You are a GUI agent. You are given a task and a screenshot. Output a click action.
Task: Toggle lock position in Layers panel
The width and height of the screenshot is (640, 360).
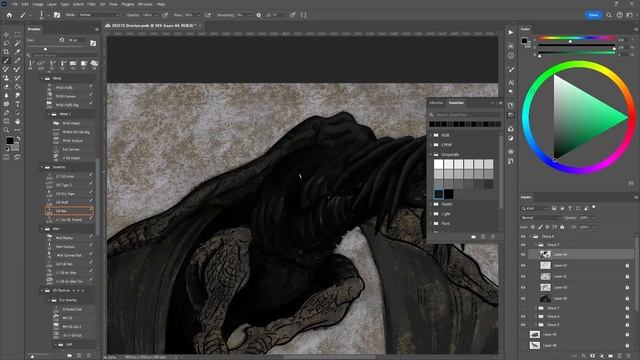[547, 227]
